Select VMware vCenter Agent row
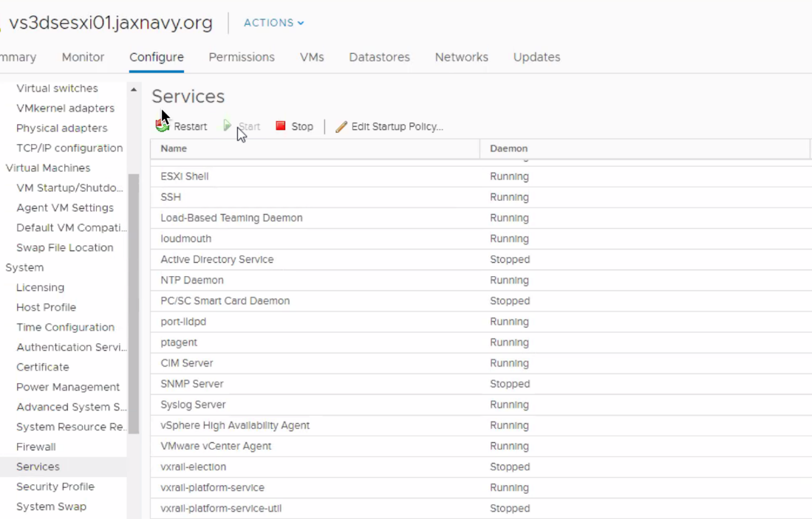Screen dimensions: 812x519 (481, 446)
